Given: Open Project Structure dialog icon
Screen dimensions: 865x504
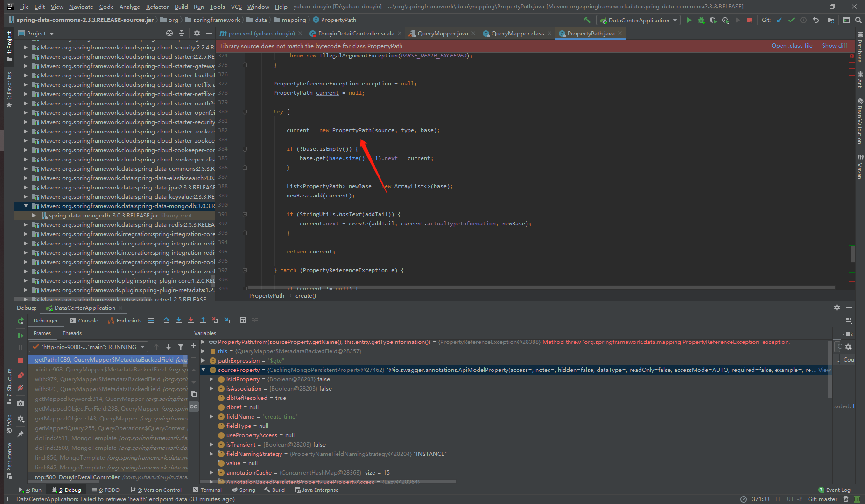Looking at the screenshot, I should click(x=831, y=20).
